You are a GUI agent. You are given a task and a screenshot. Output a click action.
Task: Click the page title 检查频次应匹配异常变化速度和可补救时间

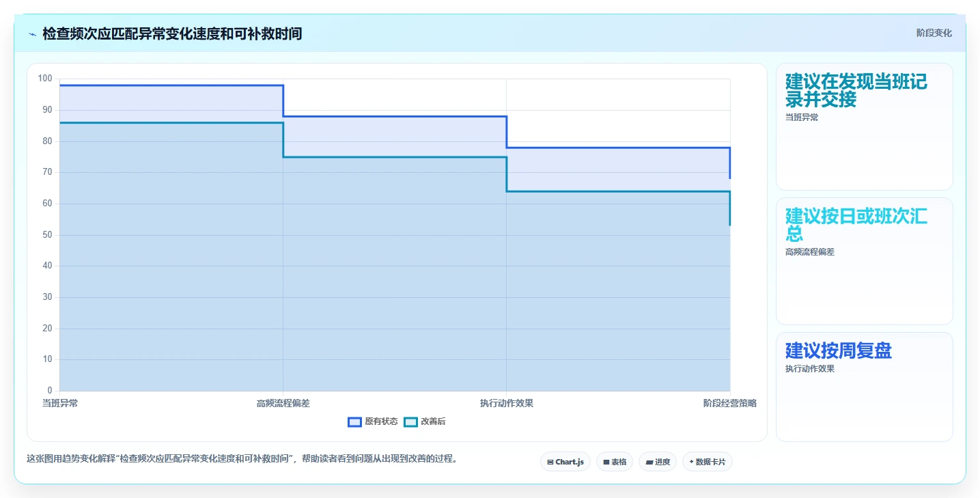tap(172, 33)
